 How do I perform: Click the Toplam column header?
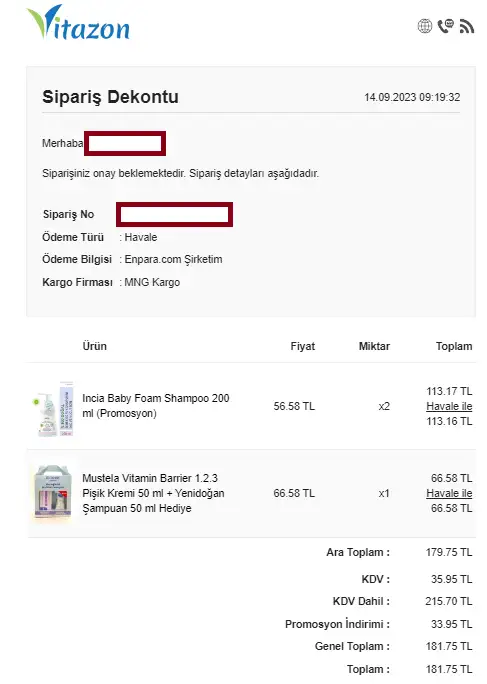pyautogui.click(x=454, y=346)
